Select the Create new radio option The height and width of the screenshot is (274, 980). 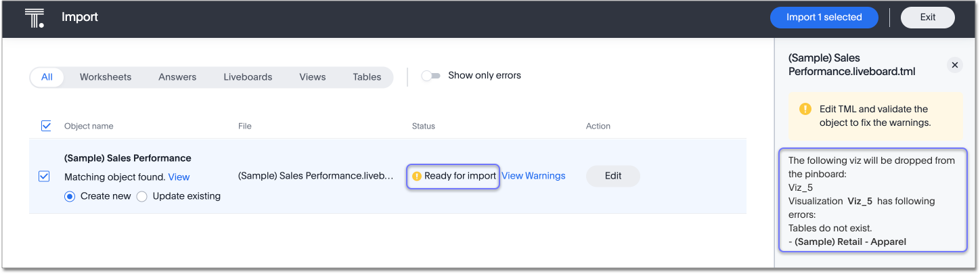[x=70, y=196]
